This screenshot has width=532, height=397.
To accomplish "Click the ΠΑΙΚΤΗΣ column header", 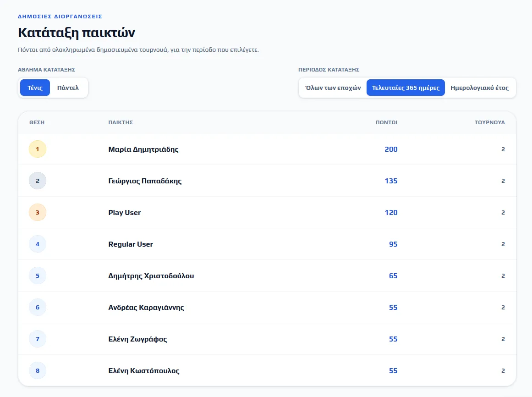I will coord(121,122).
